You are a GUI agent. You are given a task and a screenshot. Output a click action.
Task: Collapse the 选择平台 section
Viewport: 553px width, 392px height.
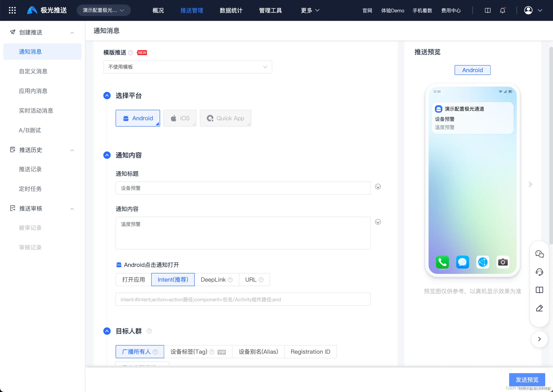pyautogui.click(x=107, y=96)
